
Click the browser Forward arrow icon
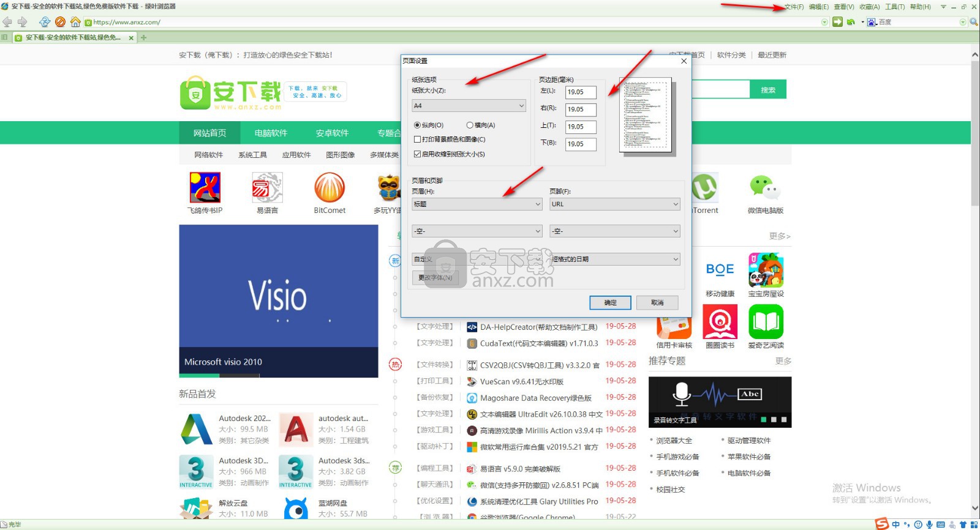(x=23, y=22)
